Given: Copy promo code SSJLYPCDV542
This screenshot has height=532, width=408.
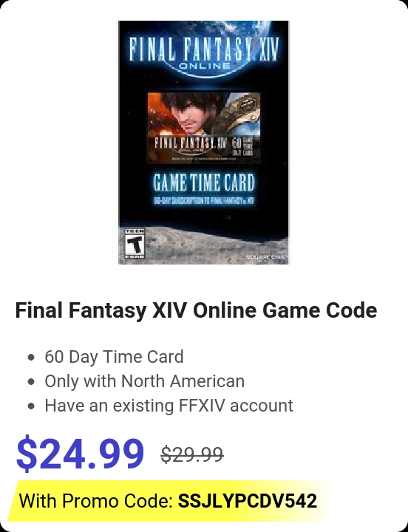Looking at the screenshot, I should pos(248,501).
